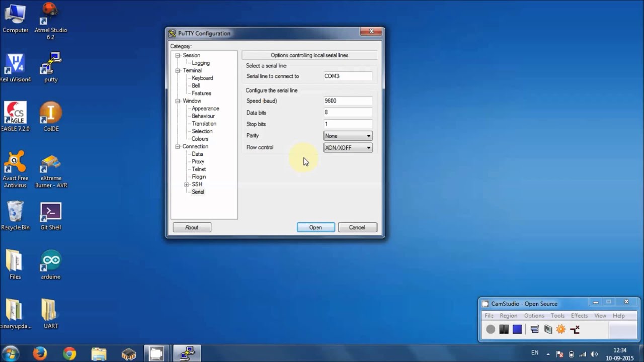The height and width of the screenshot is (362, 644).
Task: Open the Flow control dropdown
Action: pyautogui.click(x=348, y=147)
